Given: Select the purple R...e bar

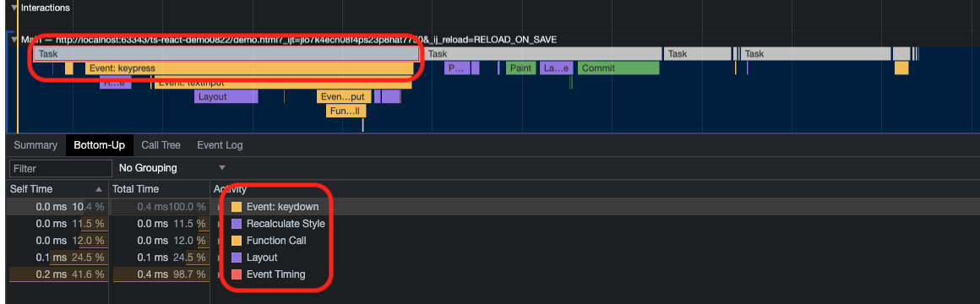Looking at the screenshot, I should pos(115,83).
